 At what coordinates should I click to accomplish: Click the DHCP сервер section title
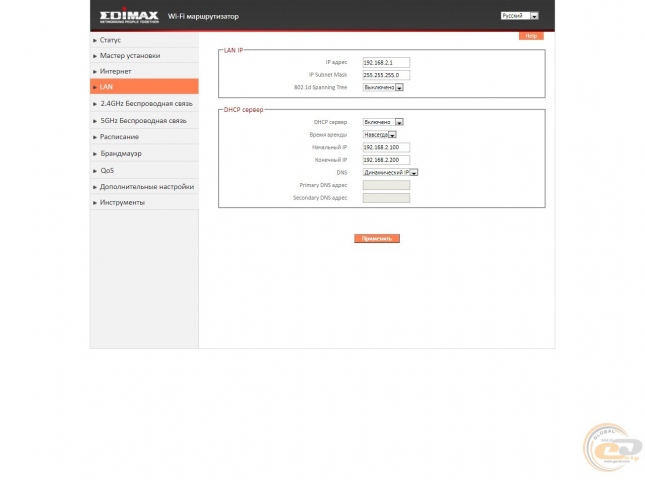point(244,110)
